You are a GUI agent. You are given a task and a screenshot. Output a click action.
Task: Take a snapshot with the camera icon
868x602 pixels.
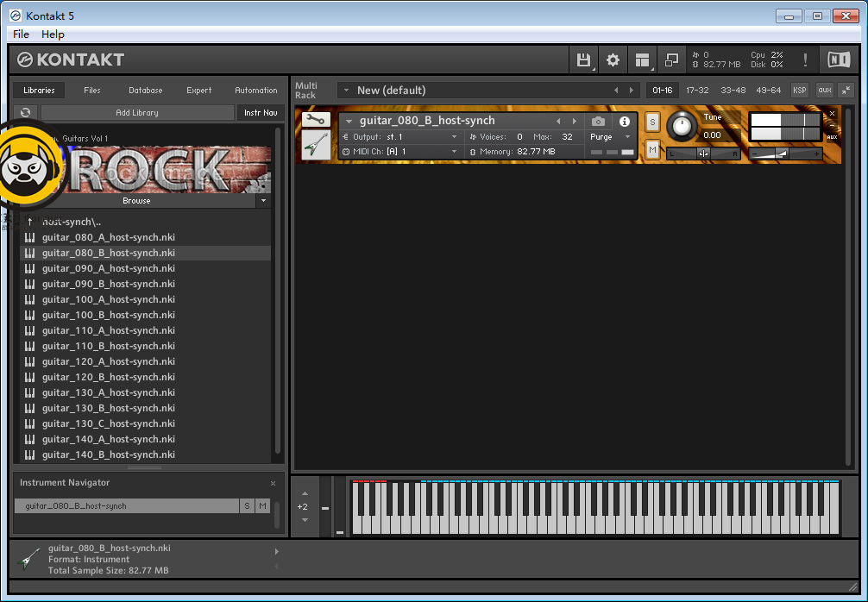point(598,121)
